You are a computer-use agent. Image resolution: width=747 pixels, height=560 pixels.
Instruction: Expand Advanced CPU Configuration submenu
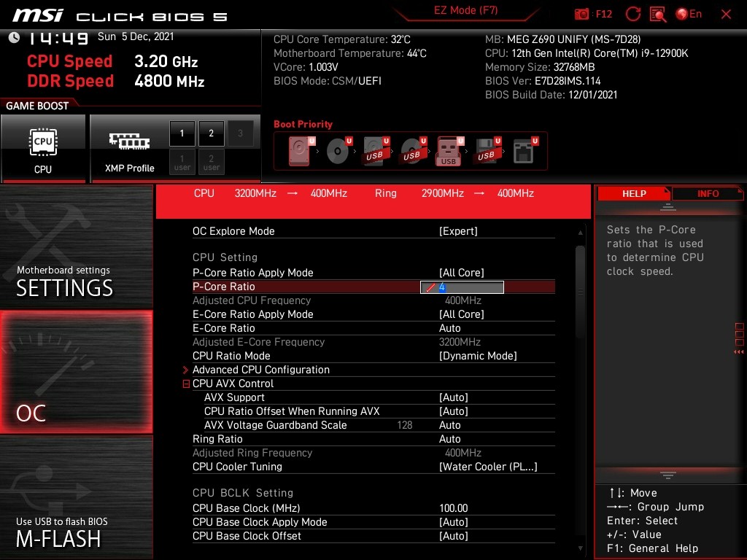pos(260,370)
